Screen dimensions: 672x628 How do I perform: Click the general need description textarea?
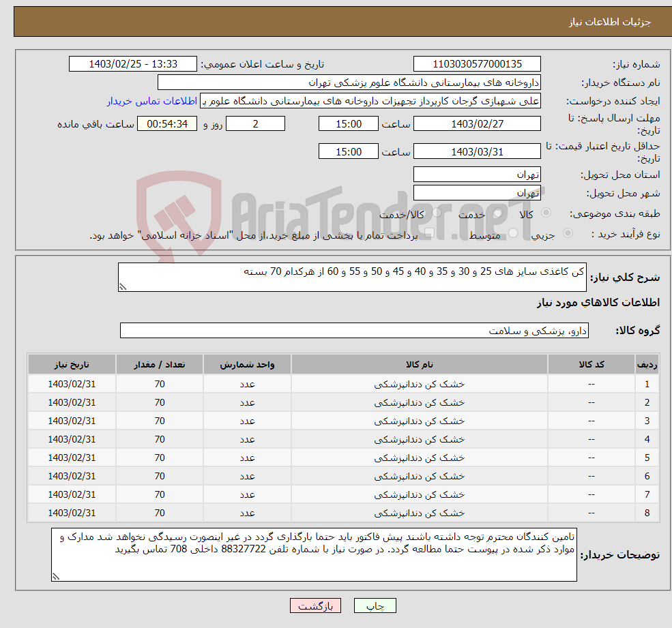[352, 277]
